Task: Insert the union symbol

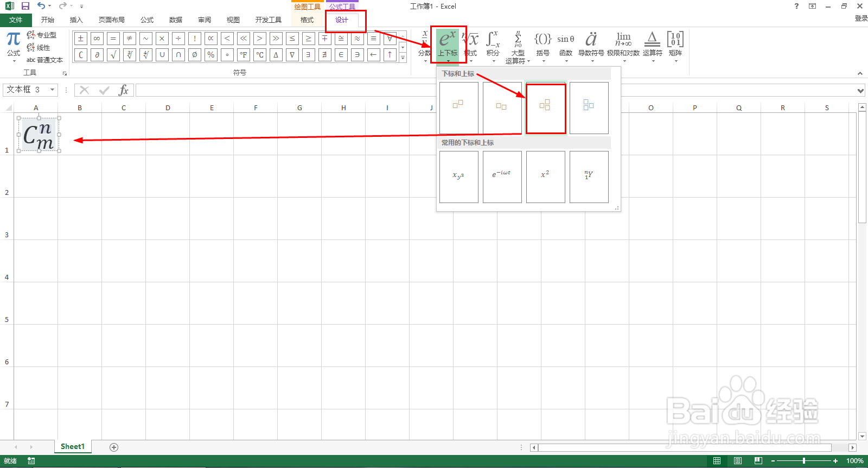Action: [162, 55]
